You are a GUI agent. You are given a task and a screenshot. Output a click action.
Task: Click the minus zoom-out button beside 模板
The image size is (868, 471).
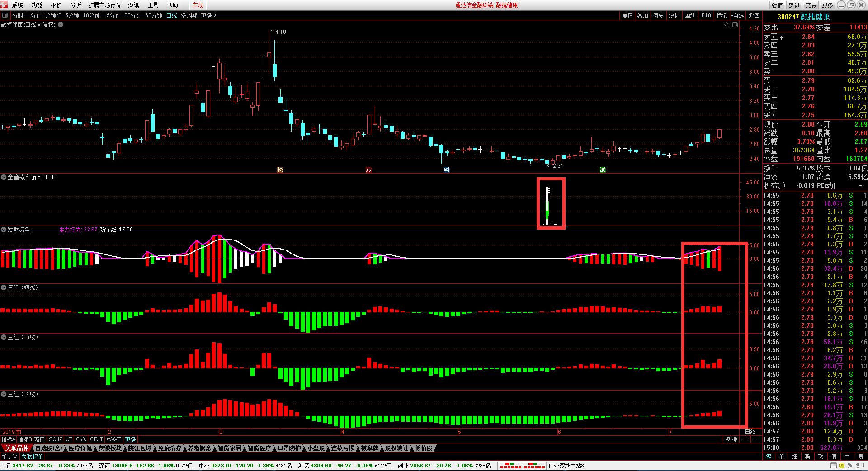click(756, 439)
